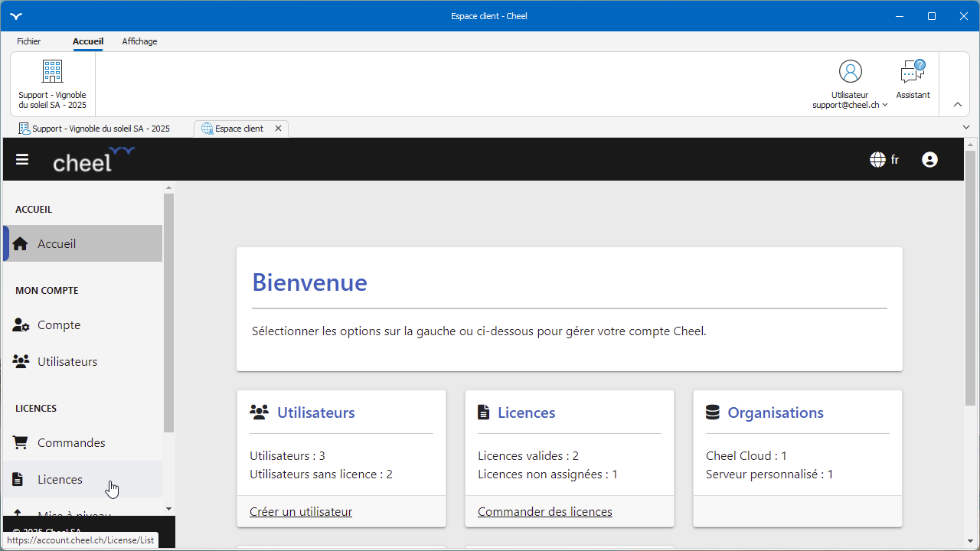
Task: Click the main page scroll up arrow
Action: point(970,144)
